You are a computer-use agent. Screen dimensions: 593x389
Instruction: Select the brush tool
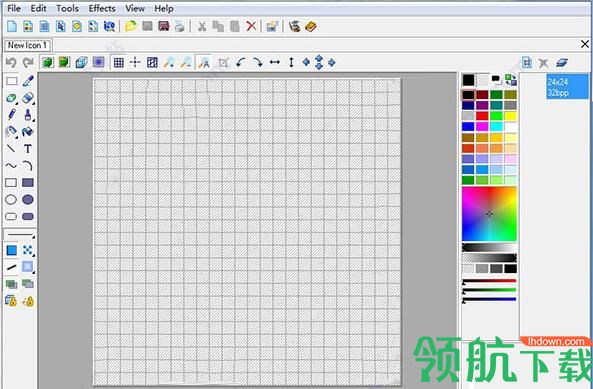click(28, 115)
